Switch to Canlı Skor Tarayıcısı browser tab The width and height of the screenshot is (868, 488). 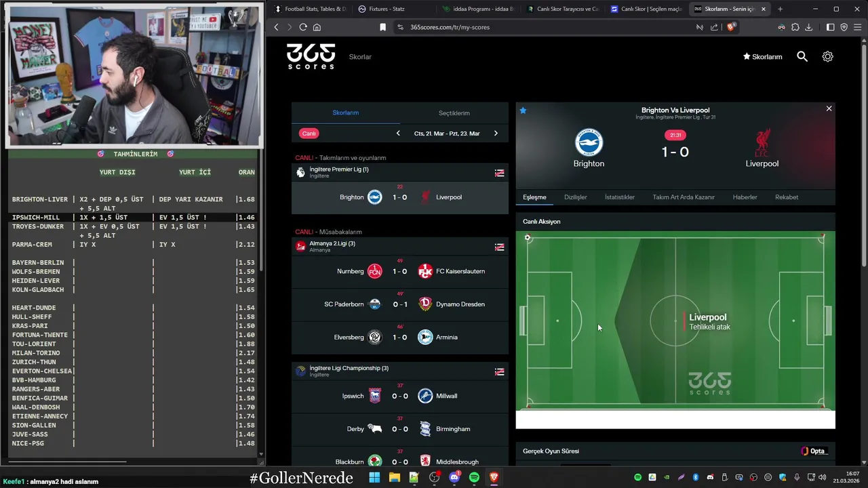[x=562, y=9]
